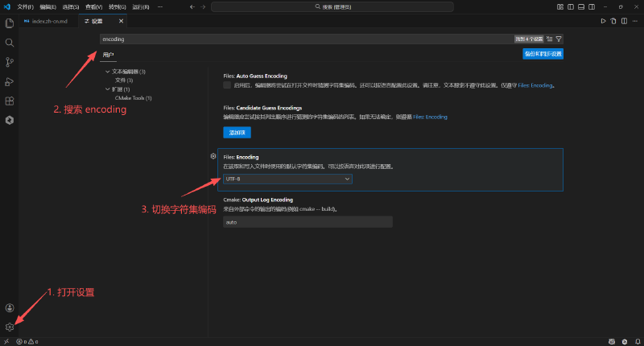This screenshot has height=346, width=644.
Task: Open errors and warnings in status bar
Action: point(27,341)
